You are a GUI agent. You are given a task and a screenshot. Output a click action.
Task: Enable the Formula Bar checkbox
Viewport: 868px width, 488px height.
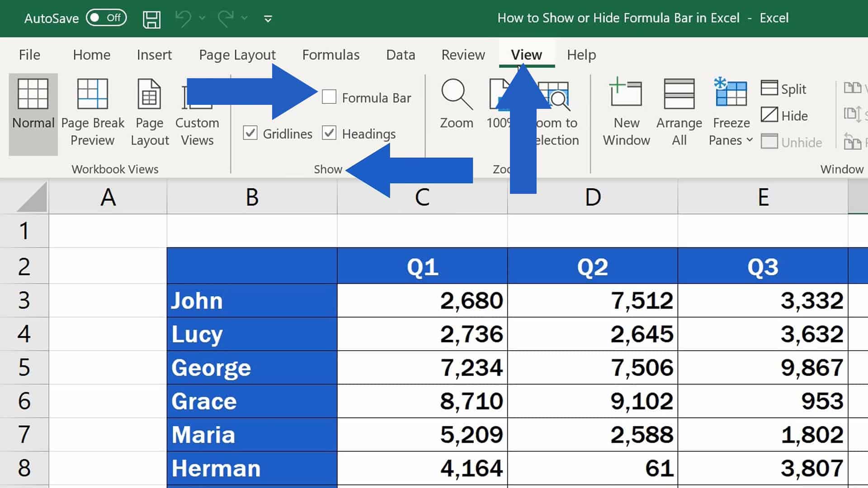[x=329, y=97]
